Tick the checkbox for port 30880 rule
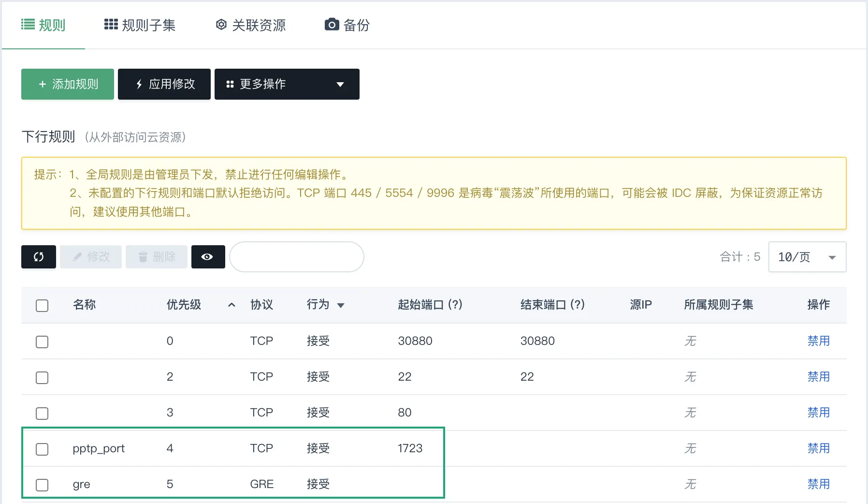This screenshot has width=868, height=504. pyautogui.click(x=42, y=342)
